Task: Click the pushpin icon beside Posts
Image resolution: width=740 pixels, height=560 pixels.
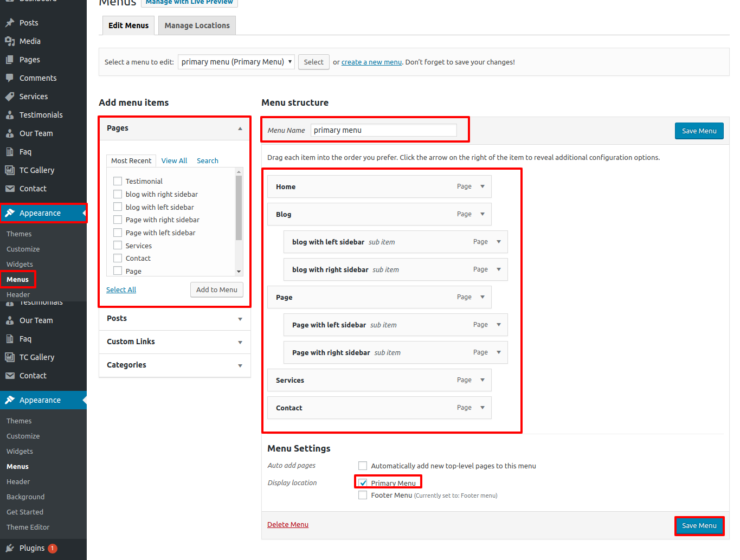Action: [10, 23]
